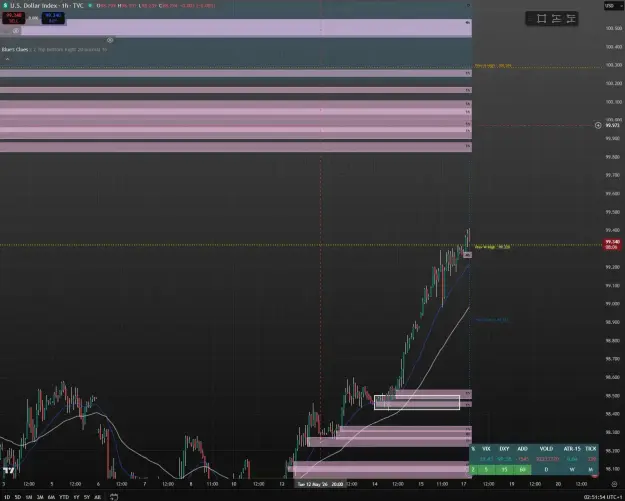Screen dimensions: 625x501
Task: Grab the floating drawing toolbar's drag handle
Action: click(531, 19)
